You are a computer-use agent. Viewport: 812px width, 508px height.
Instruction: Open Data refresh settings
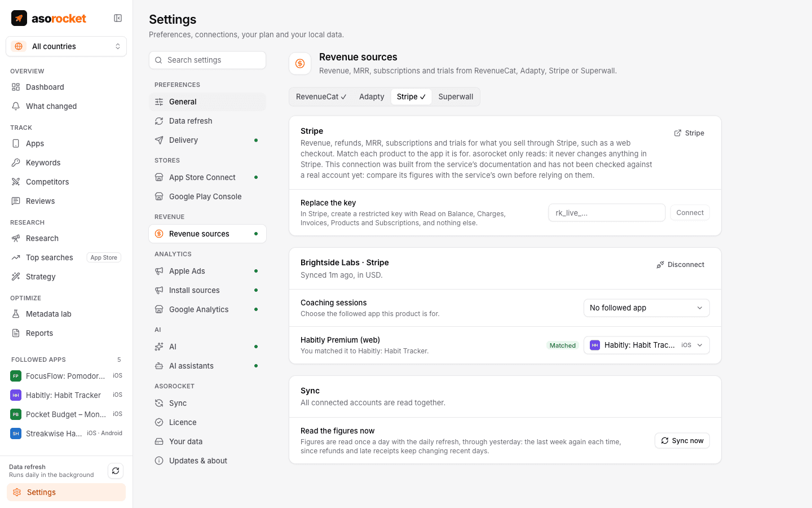coord(208,121)
